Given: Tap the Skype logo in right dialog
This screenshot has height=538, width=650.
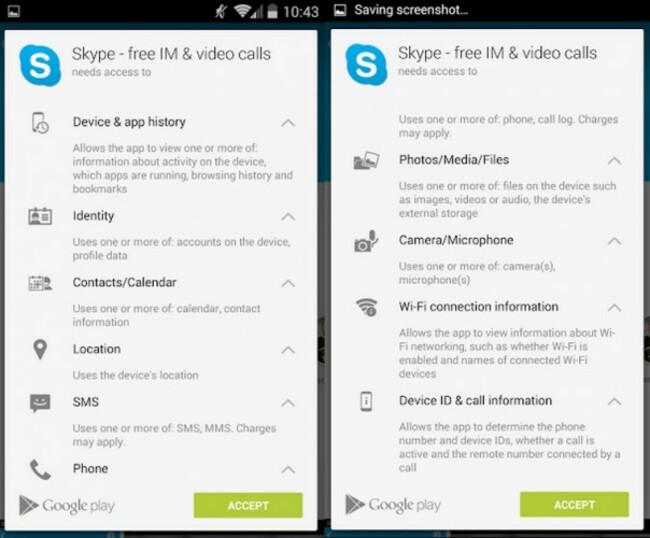Looking at the screenshot, I should click(366, 65).
